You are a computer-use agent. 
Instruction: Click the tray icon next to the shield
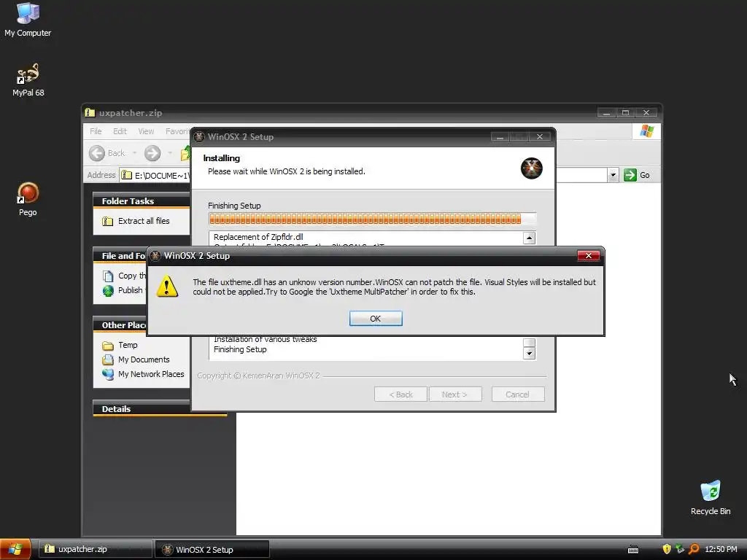680,549
